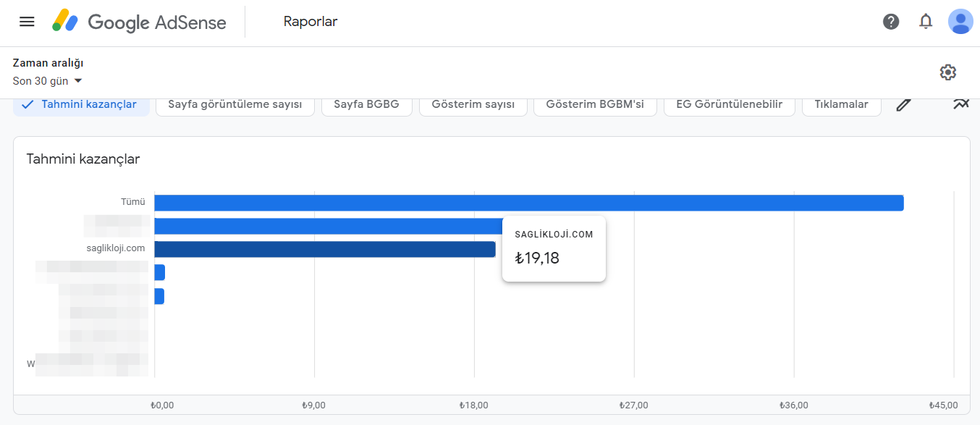Screen dimensions: 980x425
Task: Click the pencil edit metrics icon
Action: point(903,104)
